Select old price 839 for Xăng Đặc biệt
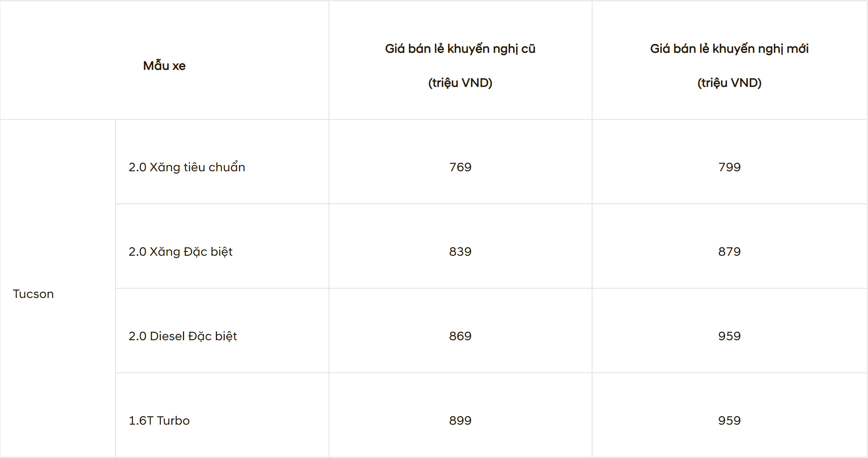 (460, 251)
